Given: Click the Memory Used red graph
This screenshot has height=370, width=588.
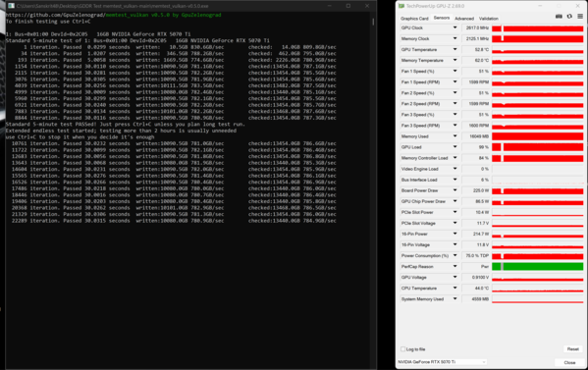Looking at the screenshot, I should 537,136.
